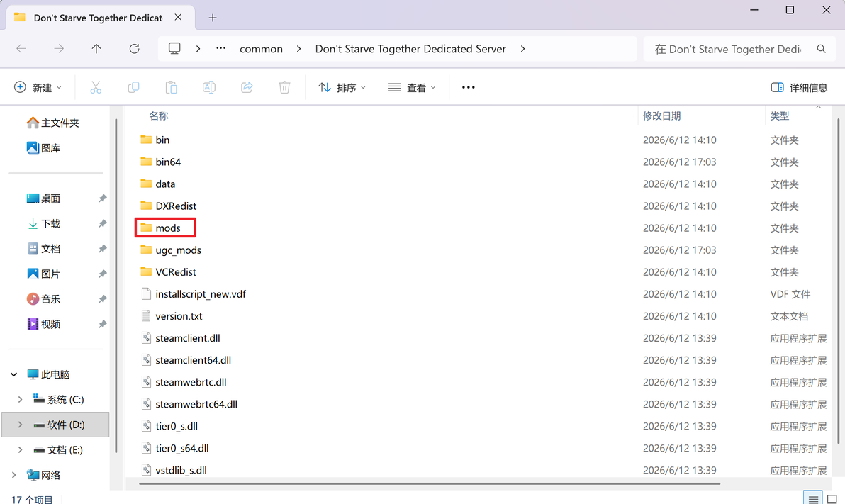Navigate to common in the breadcrumb
Image resolution: width=845 pixels, height=504 pixels.
click(261, 49)
